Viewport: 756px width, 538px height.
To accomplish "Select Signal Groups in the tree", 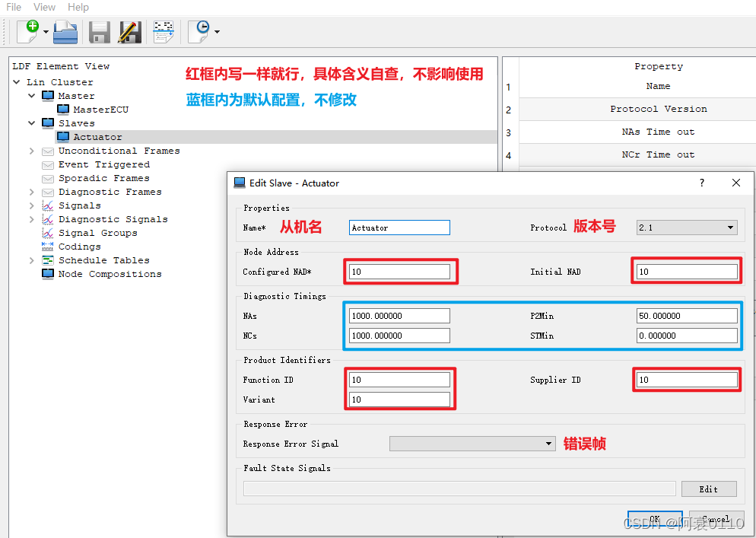I will (98, 233).
